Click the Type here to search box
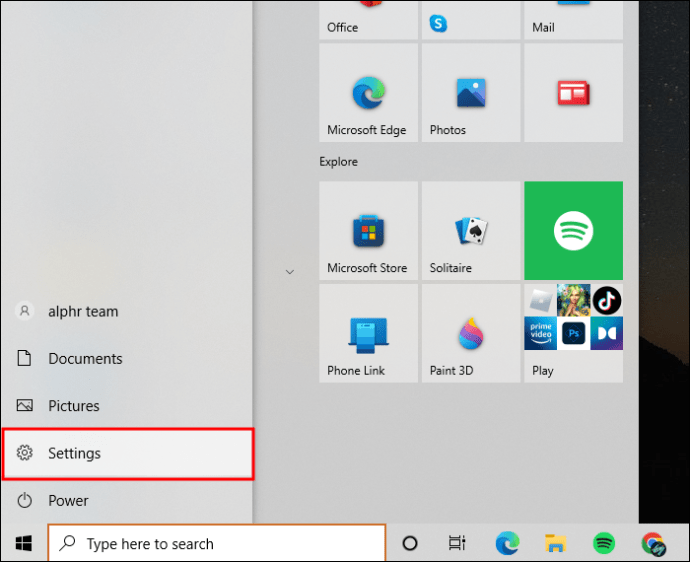Screen dimensions: 690x562 click(x=217, y=544)
